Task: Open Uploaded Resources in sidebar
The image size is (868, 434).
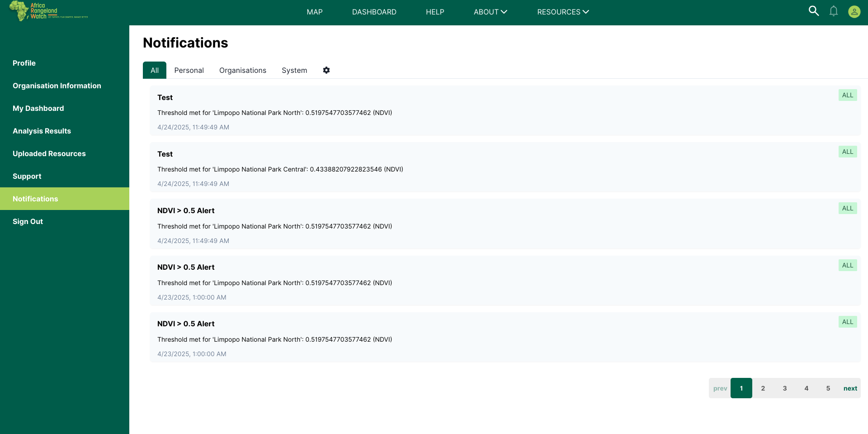Action: click(x=65, y=153)
